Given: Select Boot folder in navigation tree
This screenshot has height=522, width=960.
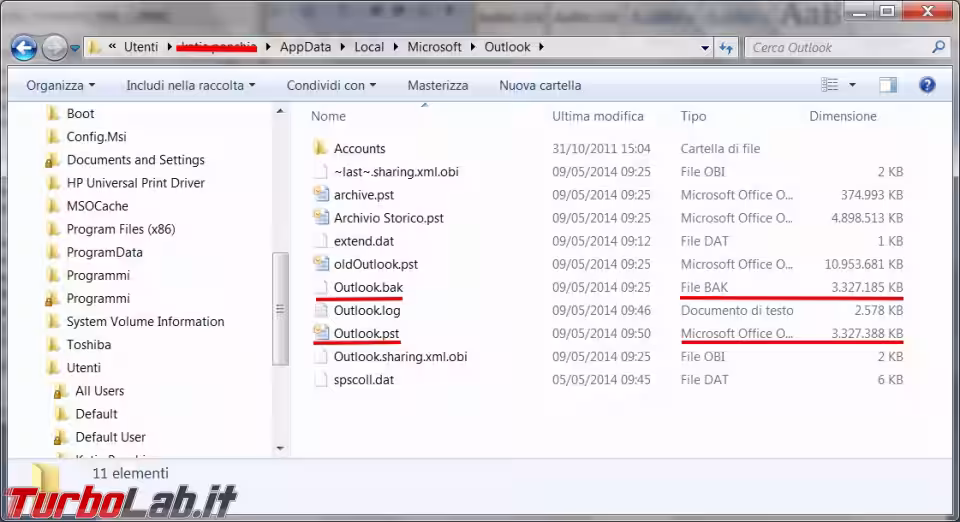Looking at the screenshot, I should pos(80,114).
